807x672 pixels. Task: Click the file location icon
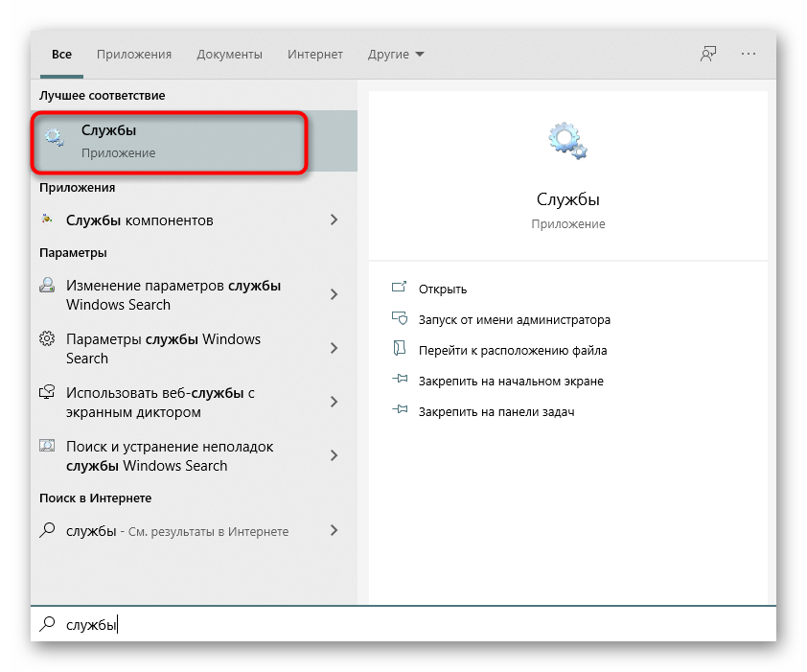[400, 350]
